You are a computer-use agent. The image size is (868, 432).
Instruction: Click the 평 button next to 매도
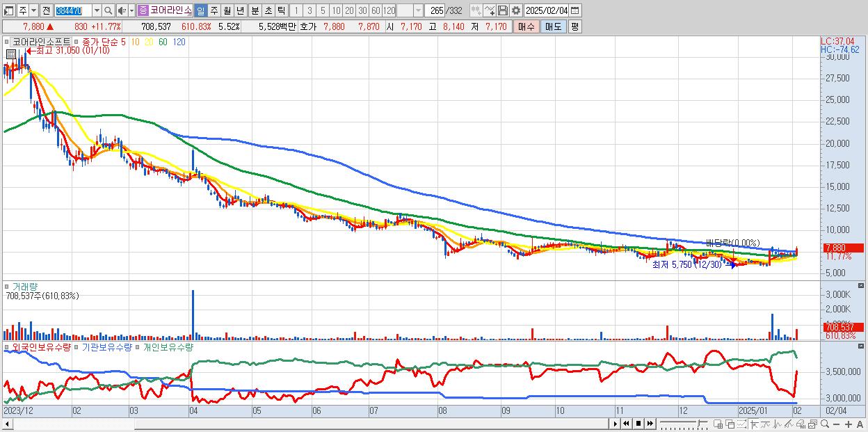coord(574,26)
